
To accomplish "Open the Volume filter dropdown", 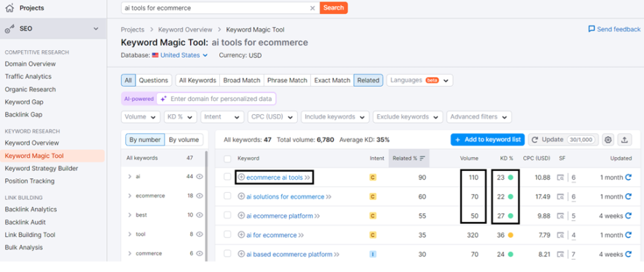I will [x=141, y=117].
